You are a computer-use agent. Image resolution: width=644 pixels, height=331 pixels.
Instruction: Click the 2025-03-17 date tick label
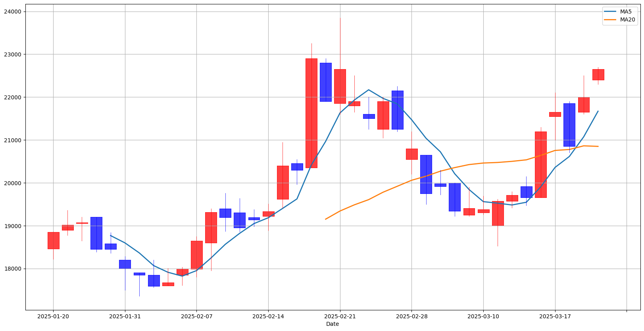click(x=555, y=316)
